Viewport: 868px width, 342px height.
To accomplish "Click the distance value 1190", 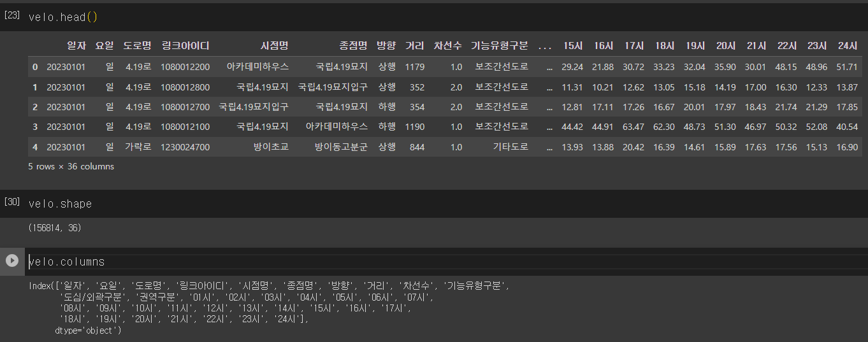I will click(415, 127).
